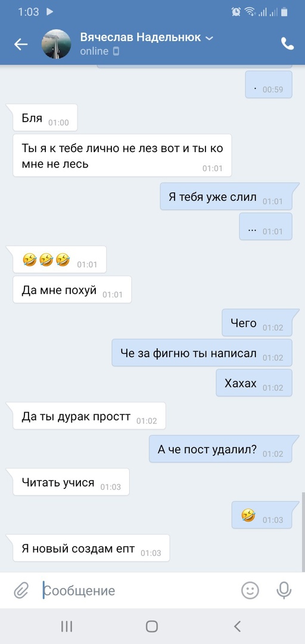Tap the microphone voice message icon
Viewport: 305px width, 644px height.
(284, 590)
